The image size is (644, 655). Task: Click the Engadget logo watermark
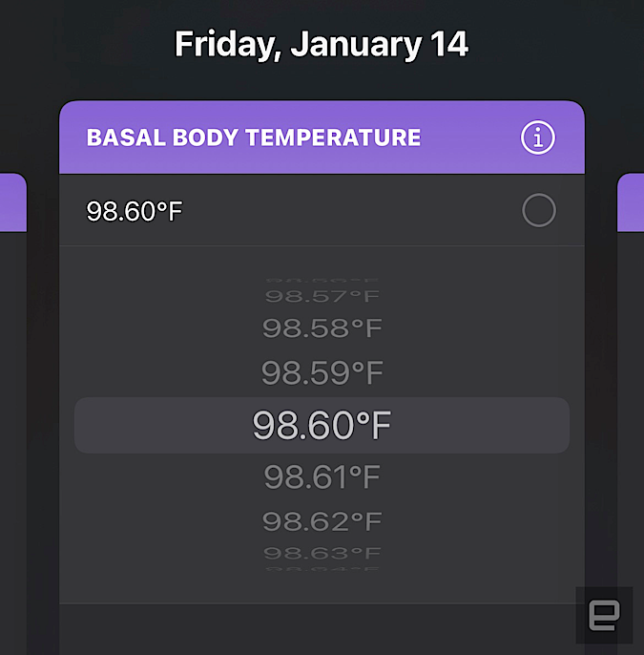coord(604,615)
